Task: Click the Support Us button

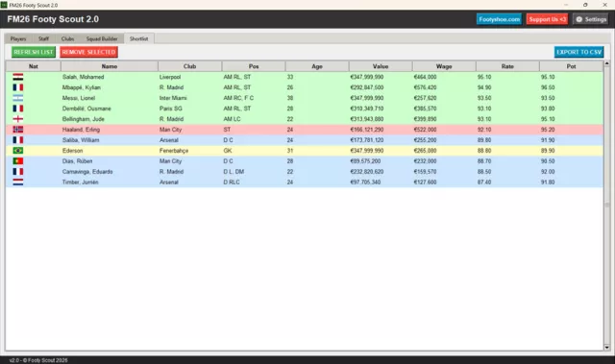Action: pyautogui.click(x=547, y=19)
